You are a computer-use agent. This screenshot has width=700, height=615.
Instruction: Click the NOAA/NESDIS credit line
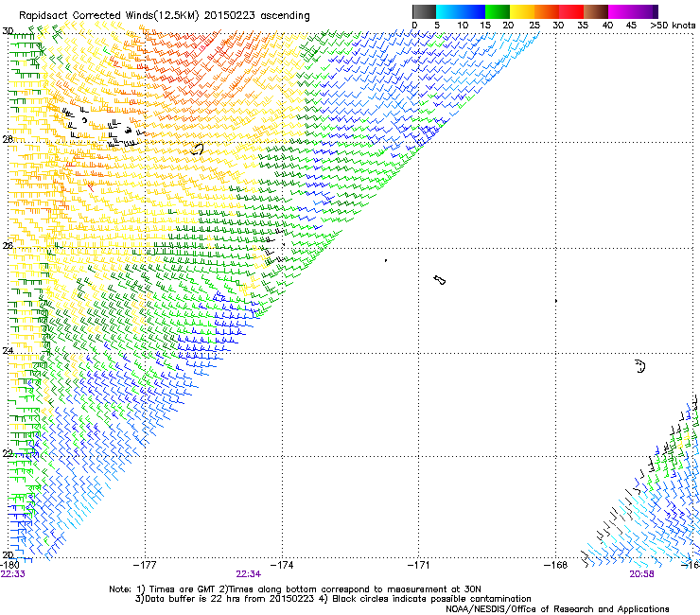click(557, 608)
